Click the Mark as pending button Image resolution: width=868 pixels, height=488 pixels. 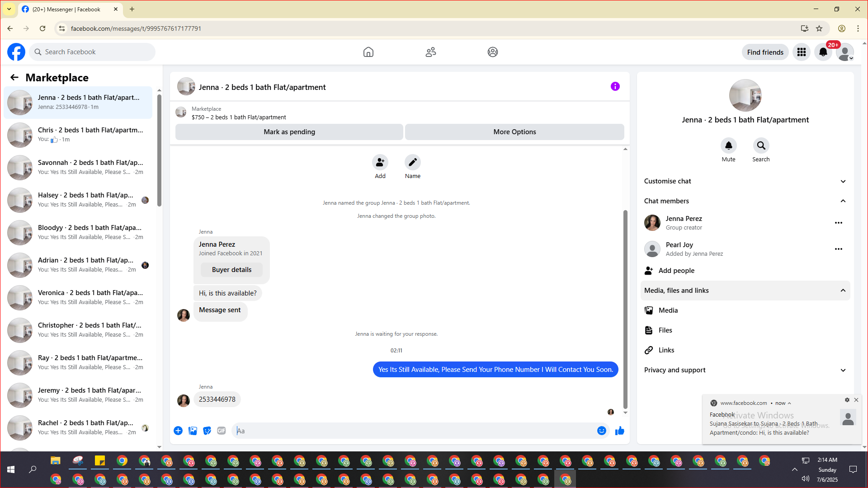[289, 132]
